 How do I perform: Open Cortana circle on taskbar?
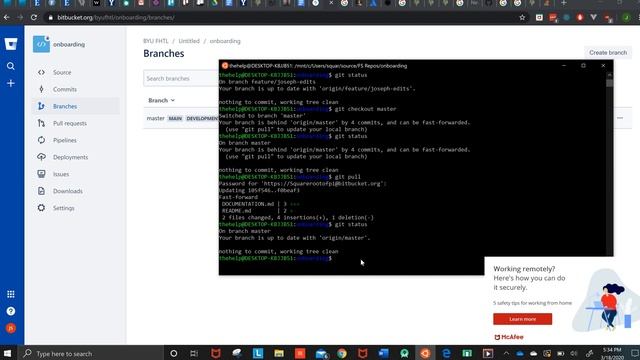[173, 353]
